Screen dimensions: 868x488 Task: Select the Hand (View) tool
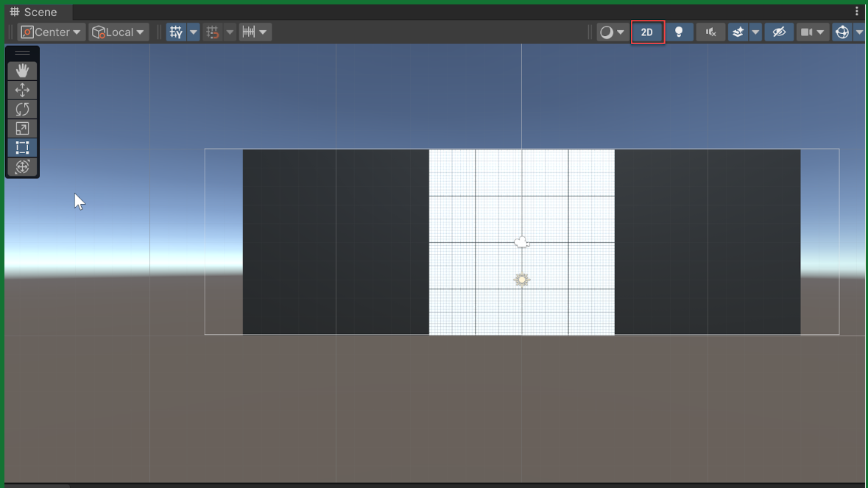click(x=22, y=71)
